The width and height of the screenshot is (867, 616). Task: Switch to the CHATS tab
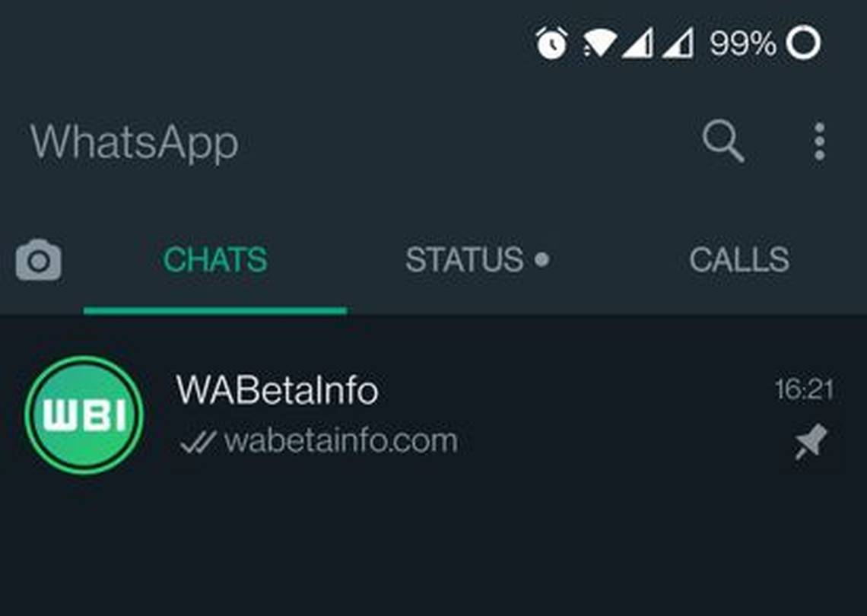215,259
